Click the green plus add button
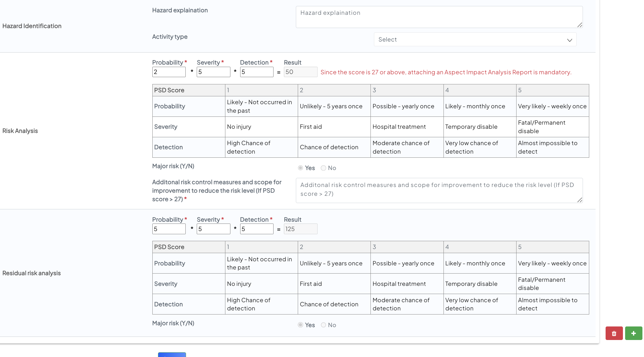This screenshot has width=644, height=357. 633,333
